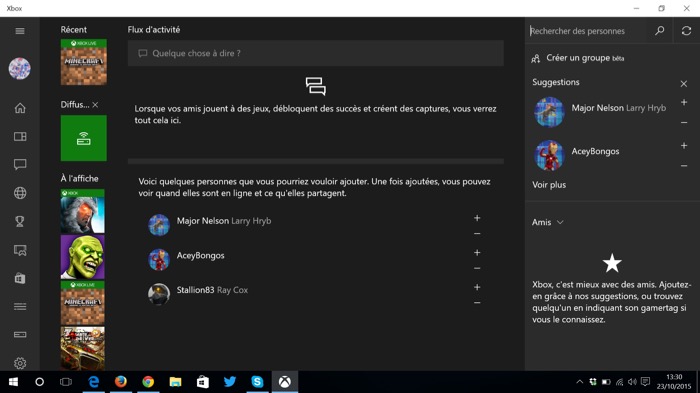700x393 pixels.
Task: Add Stallion83 Ray Cox as friend
Action: click(477, 287)
